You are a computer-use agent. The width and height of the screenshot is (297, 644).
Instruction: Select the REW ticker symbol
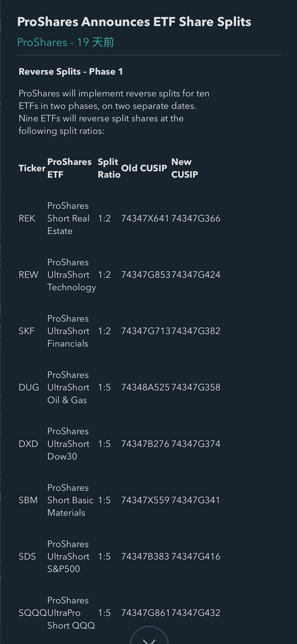coord(28,275)
